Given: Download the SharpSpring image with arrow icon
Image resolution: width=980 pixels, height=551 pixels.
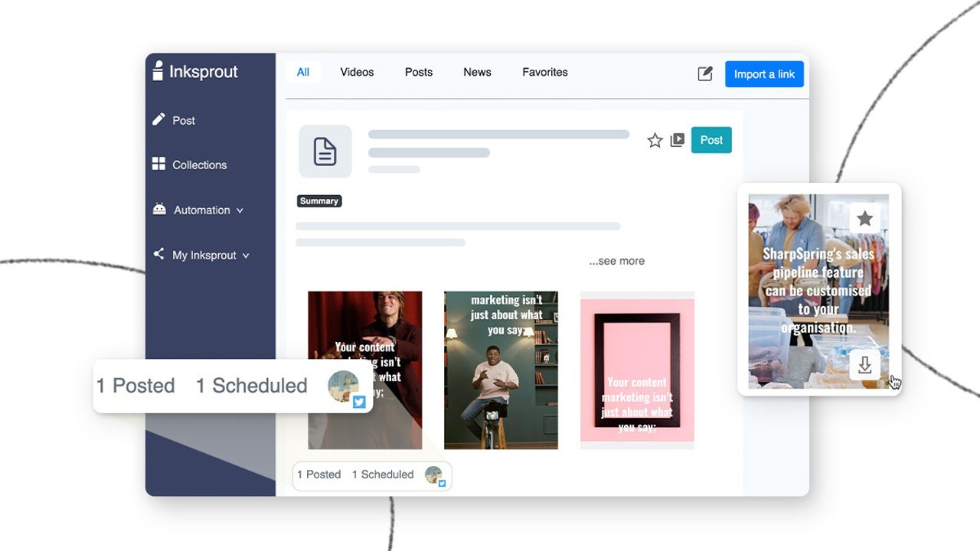Looking at the screenshot, I should pos(864,365).
